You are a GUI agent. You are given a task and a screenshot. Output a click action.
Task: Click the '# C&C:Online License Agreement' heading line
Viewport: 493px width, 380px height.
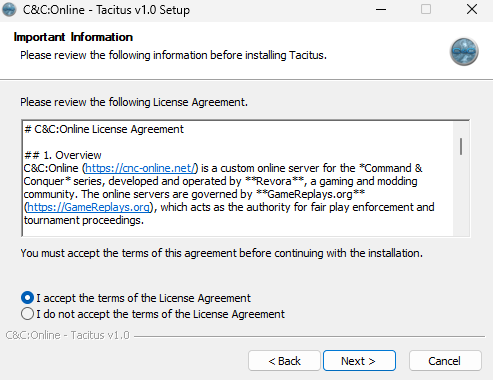104,129
